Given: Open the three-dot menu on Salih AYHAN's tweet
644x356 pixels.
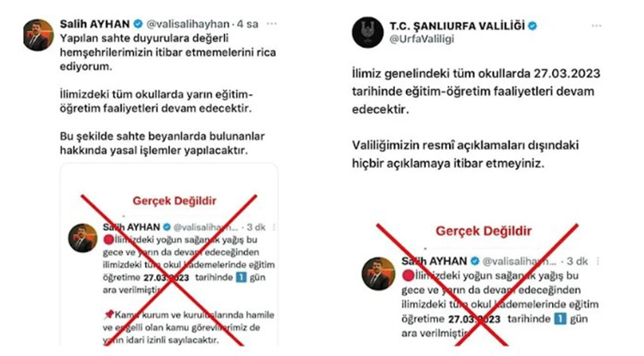Looking at the screenshot, I should 271,24.
